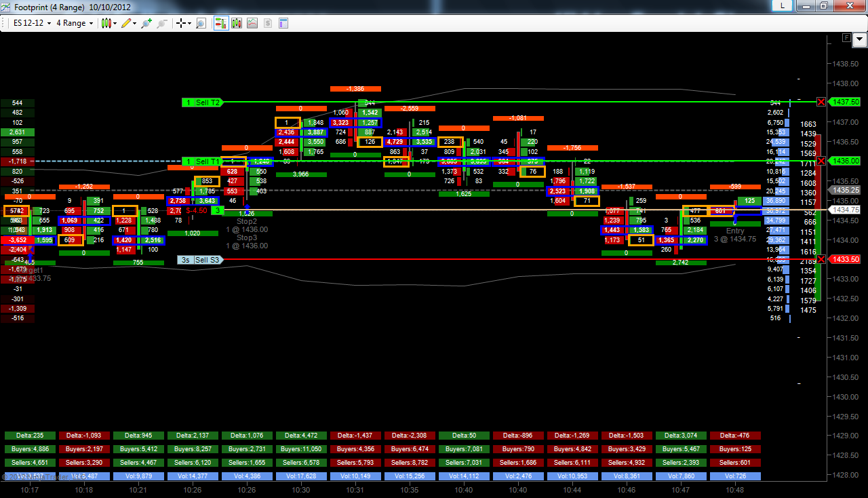Click the Vol:17,628 cell
Viewport: 868px width, 498px height.
point(301,476)
